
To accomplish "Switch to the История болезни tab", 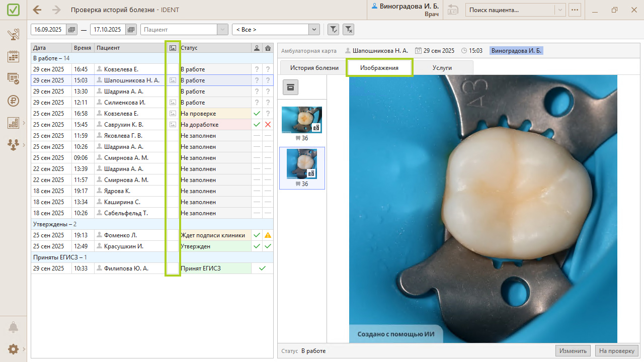I will (314, 67).
